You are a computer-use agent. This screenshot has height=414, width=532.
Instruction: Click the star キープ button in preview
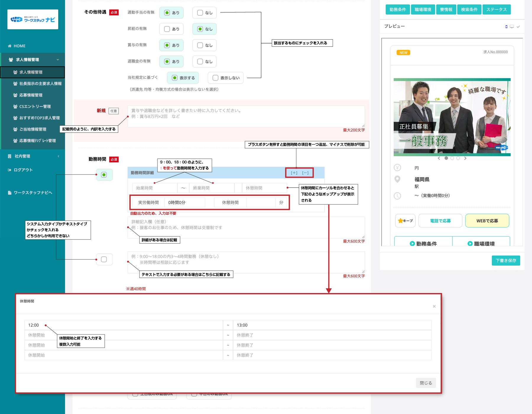pyautogui.click(x=405, y=221)
